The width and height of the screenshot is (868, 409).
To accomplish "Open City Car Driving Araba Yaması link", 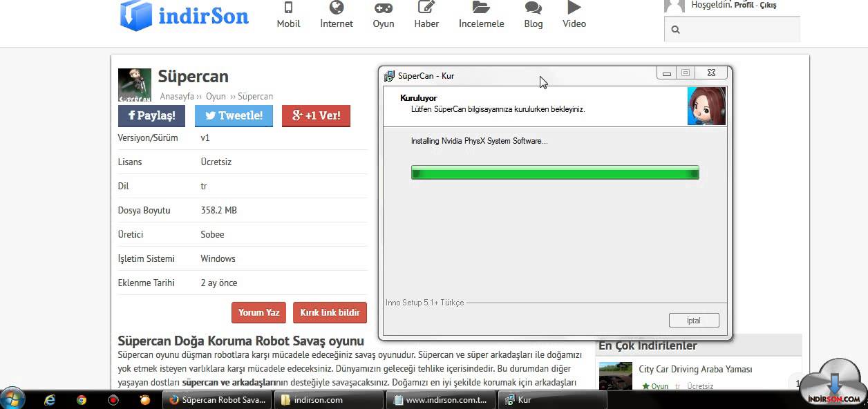I will click(x=695, y=370).
